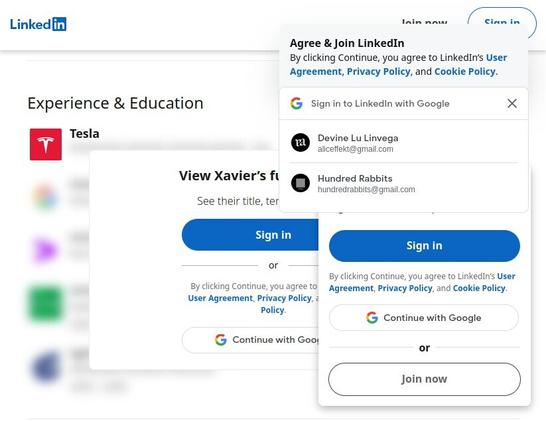Choose the hundredrabbits@gmail.com account
The width and height of the screenshot is (546, 421).
pos(404,184)
